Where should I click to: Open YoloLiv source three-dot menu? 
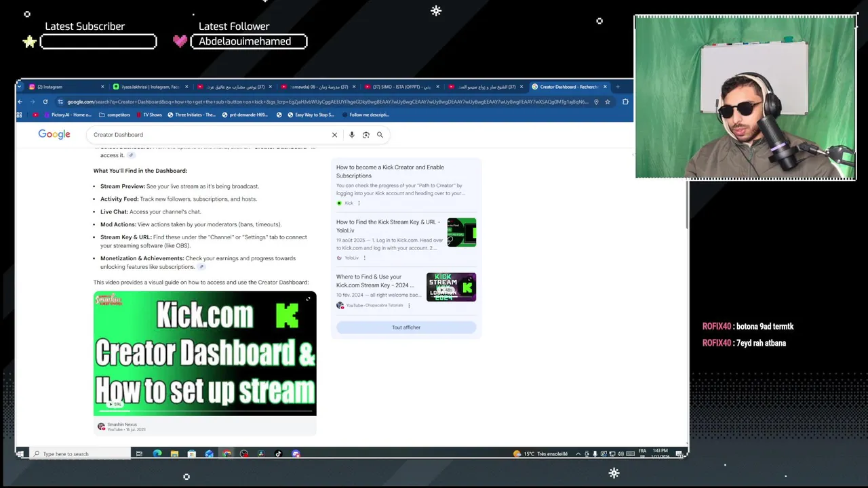click(364, 258)
